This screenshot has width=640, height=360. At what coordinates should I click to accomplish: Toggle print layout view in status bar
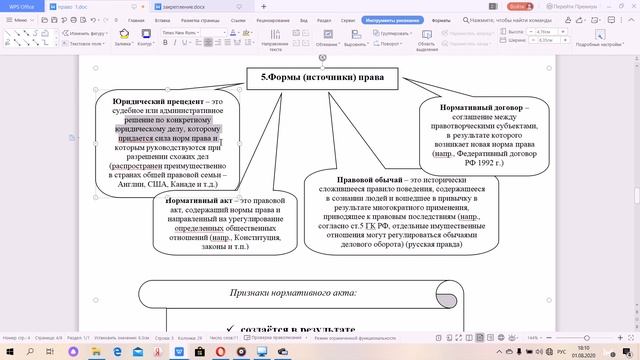pos(480,338)
